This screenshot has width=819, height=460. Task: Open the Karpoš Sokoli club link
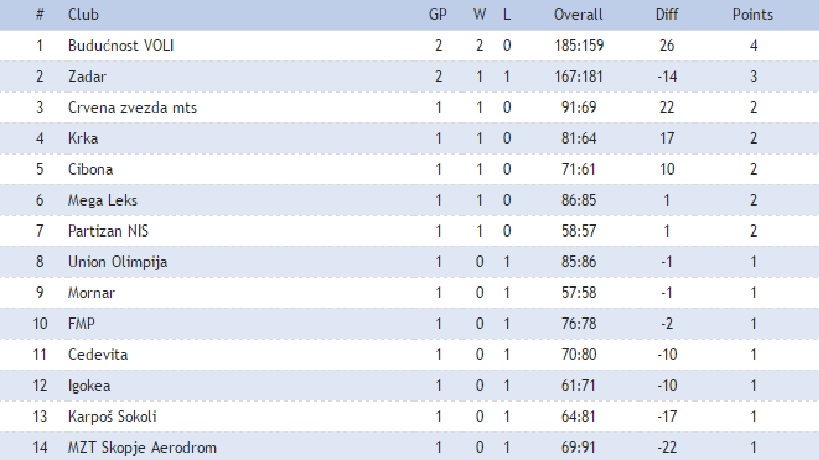(x=112, y=417)
